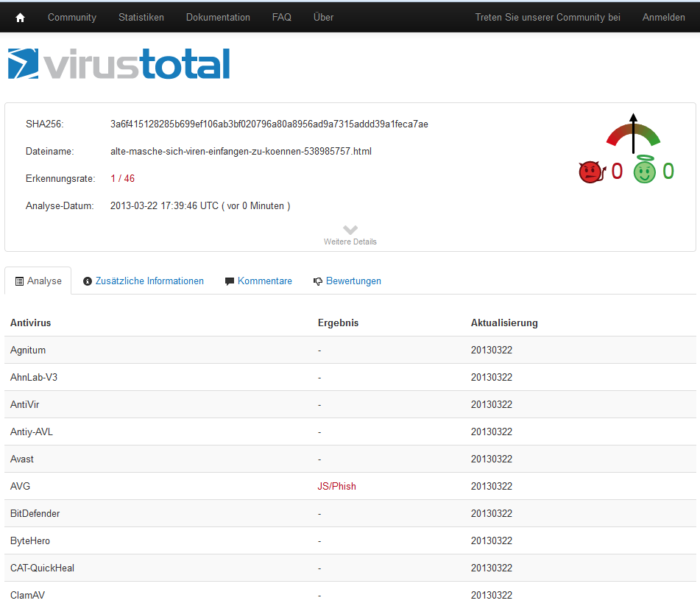
Task: Click the Anmelden link
Action: pyautogui.click(x=663, y=18)
